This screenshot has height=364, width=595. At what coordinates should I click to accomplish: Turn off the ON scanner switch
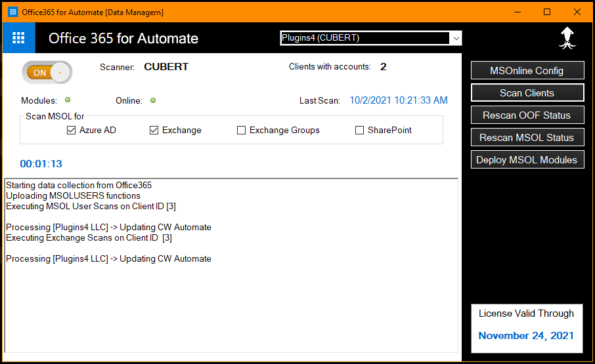pos(47,72)
